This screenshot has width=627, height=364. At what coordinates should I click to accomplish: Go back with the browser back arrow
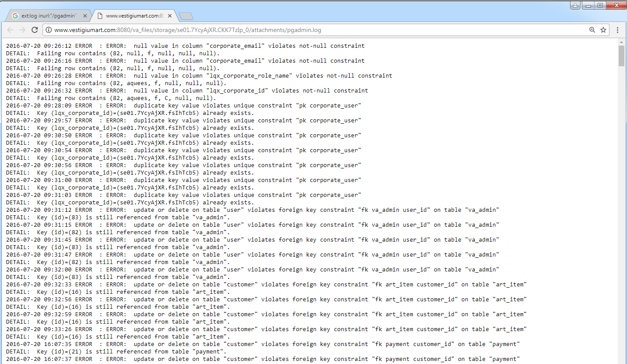(10, 30)
